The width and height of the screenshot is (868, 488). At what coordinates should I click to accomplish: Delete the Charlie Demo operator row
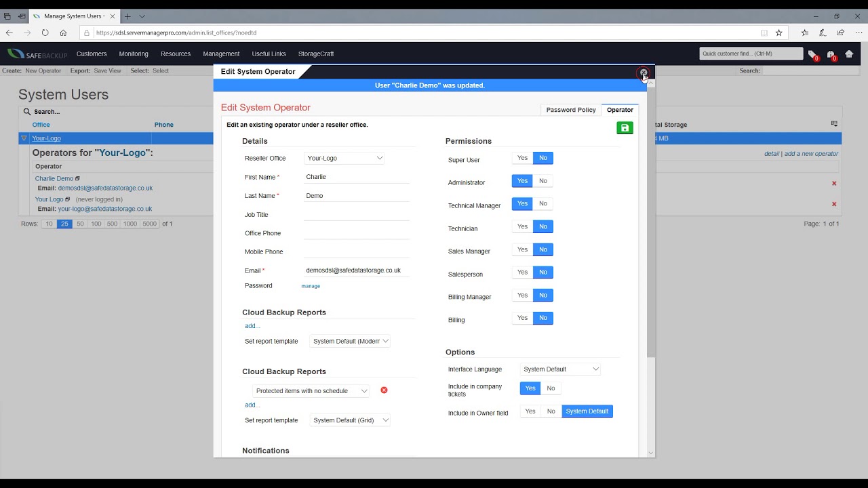coord(834,184)
